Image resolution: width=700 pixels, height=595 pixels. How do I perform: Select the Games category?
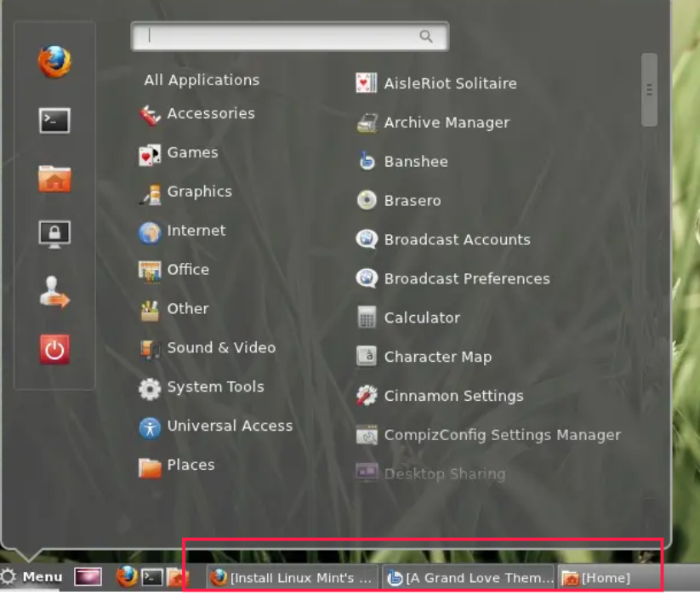pos(178,153)
